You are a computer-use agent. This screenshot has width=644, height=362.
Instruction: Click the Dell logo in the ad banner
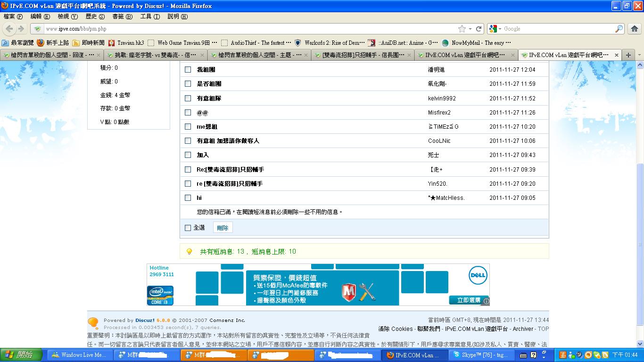478,276
